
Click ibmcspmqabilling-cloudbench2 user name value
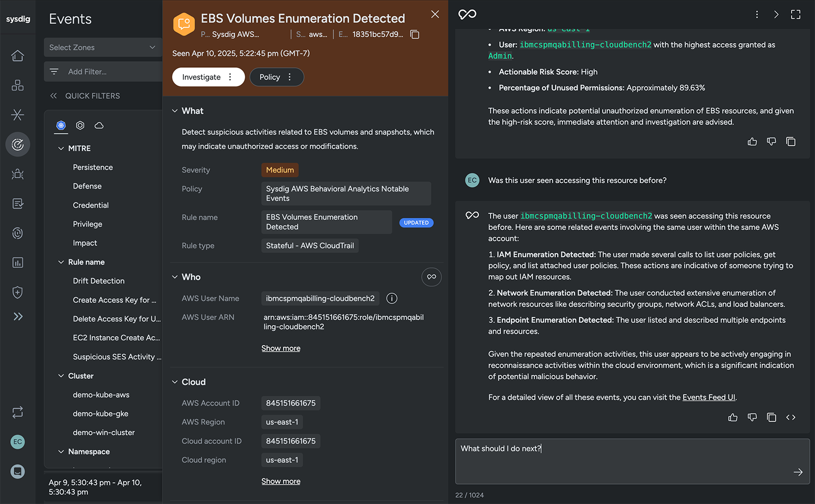point(320,298)
